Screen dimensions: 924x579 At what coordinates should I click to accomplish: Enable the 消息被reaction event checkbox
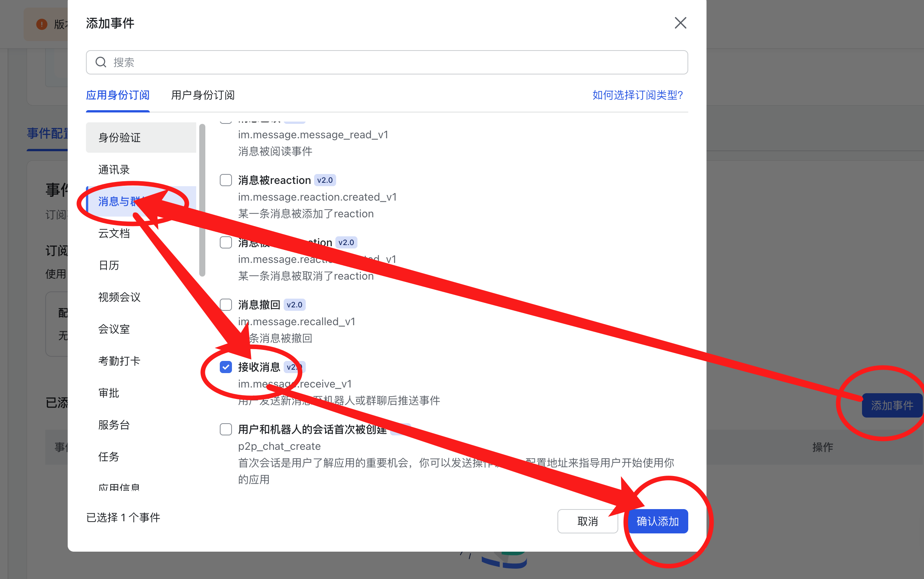click(x=226, y=180)
